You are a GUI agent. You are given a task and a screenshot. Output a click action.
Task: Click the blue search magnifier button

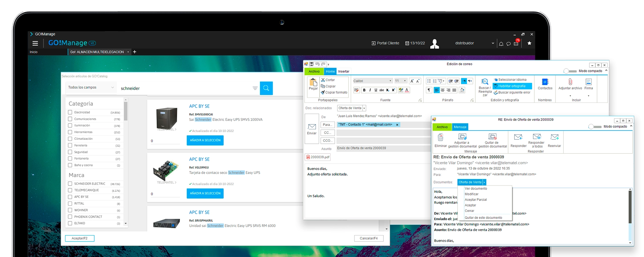tap(266, 88)
